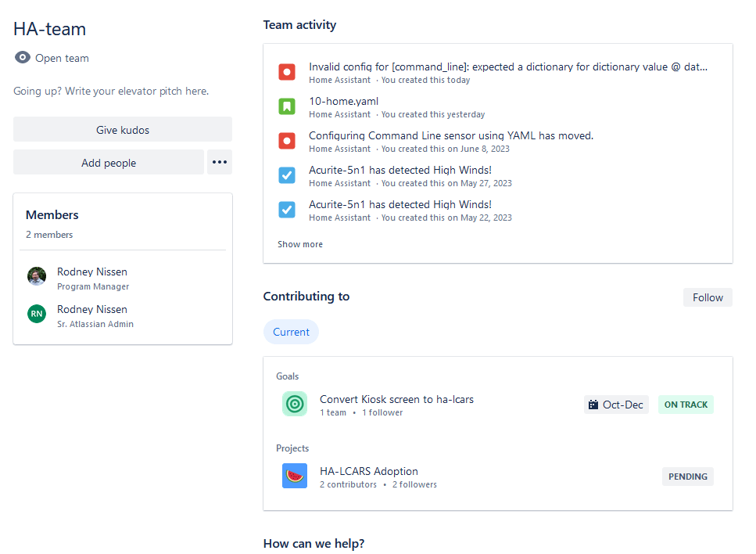This screenshot has width=756, height=554.
Task: Click the blue task checkbox icon dated May 27
Action: (x=287, y=176)
